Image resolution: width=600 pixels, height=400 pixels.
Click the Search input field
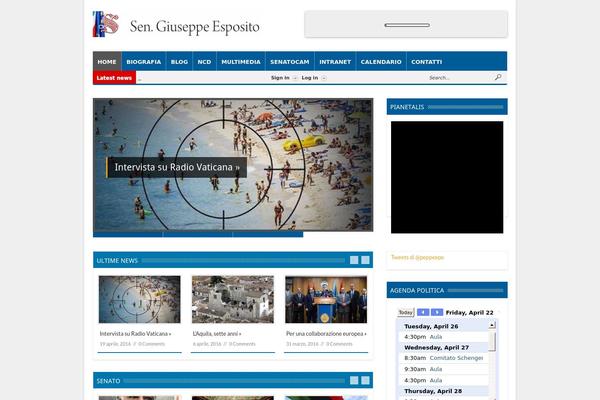click(x=459, y=78)
